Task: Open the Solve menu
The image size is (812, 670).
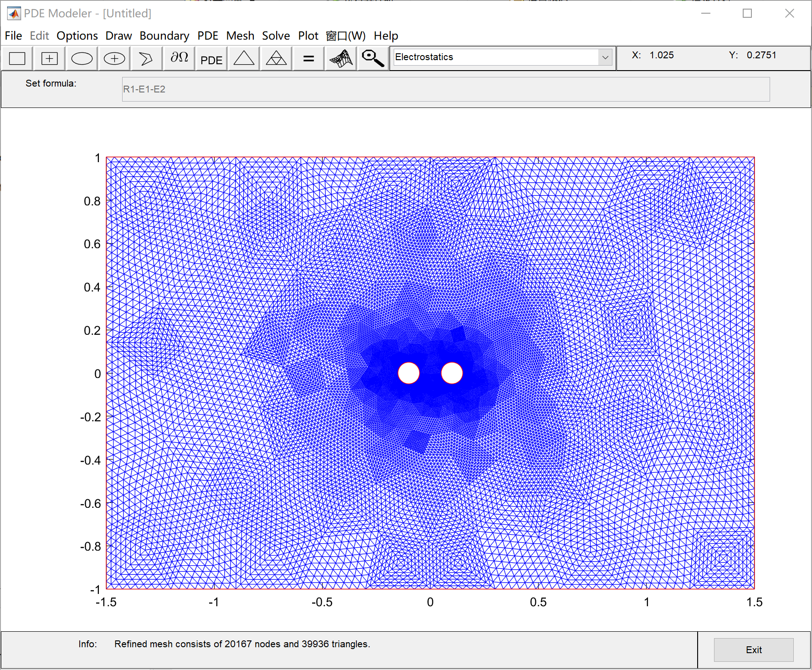Action: (276, 36)
